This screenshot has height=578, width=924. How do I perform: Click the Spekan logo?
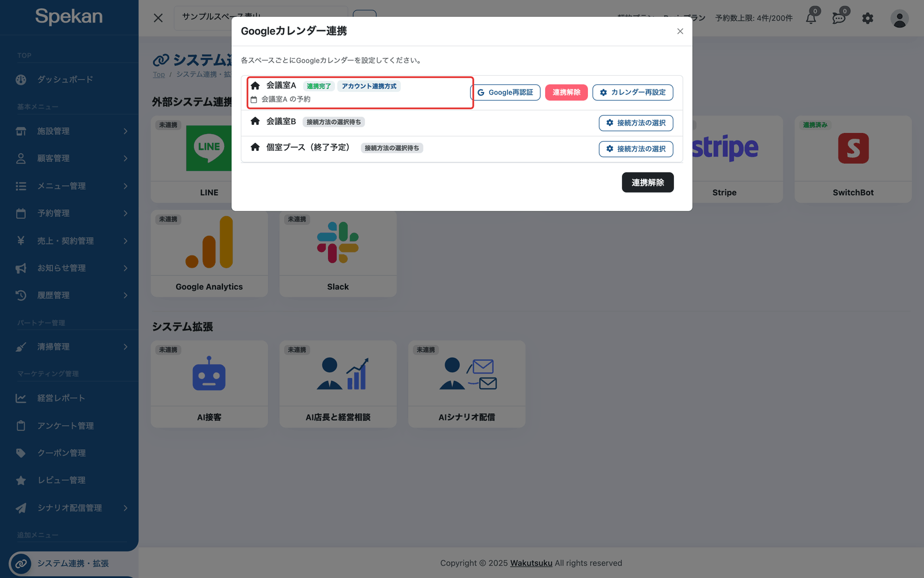[x=69, y=16]
